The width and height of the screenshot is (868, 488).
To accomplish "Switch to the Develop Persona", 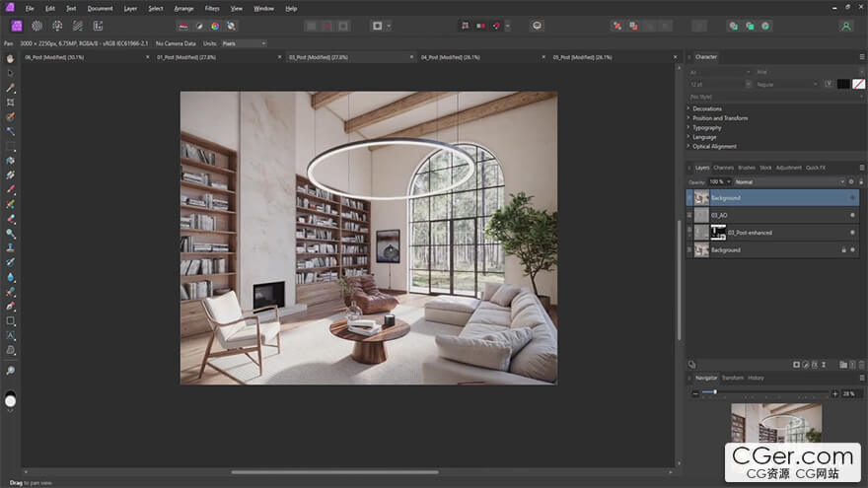I will click(x=56, y=26).
